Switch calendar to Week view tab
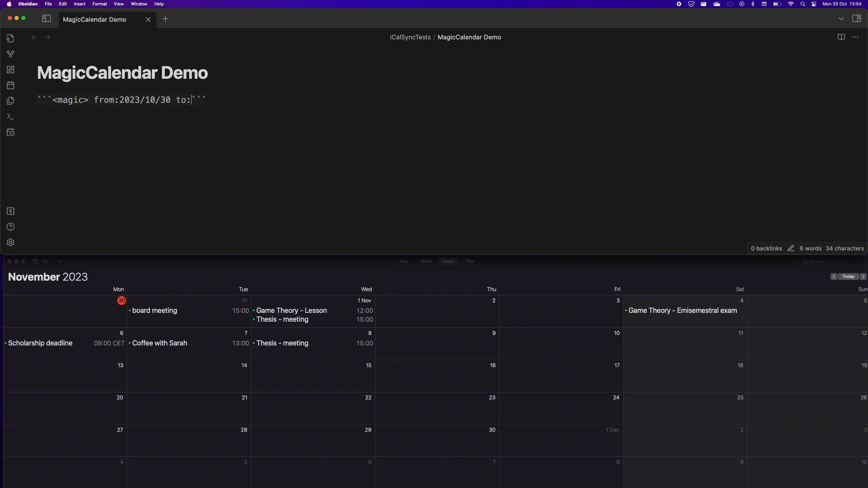This screenshot has height=488, width=868. coord(426,261)
